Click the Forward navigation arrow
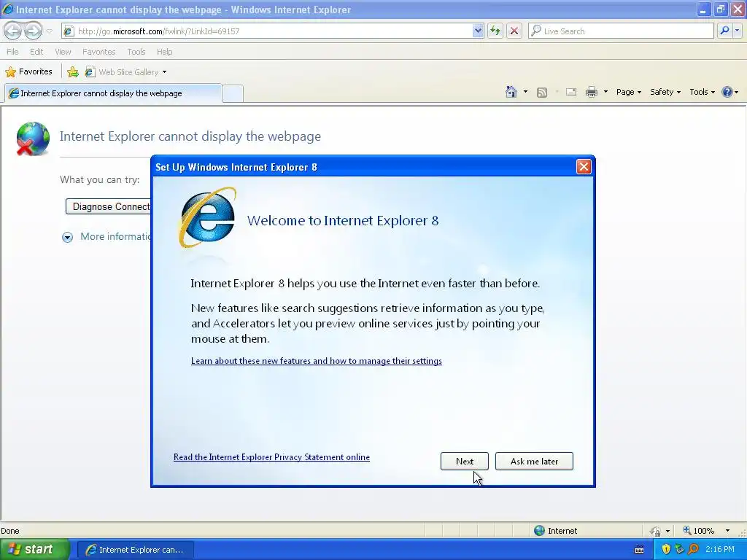 tap(33, 31)
